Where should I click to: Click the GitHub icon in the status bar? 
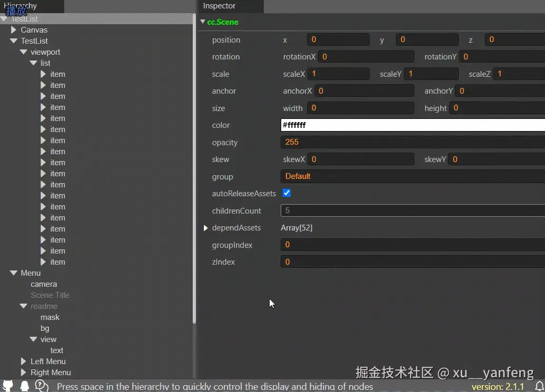[7, 386]
